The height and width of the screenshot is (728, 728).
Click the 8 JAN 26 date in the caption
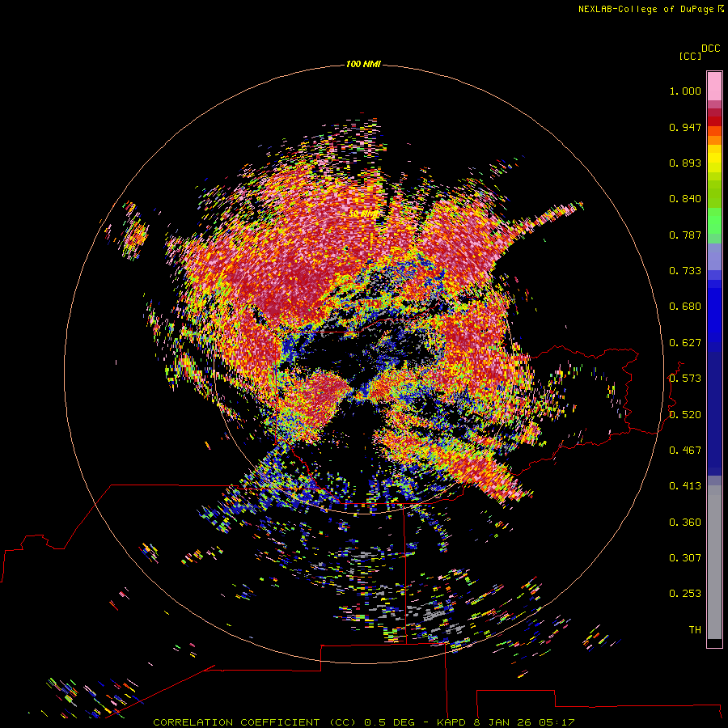pos(502,722)
